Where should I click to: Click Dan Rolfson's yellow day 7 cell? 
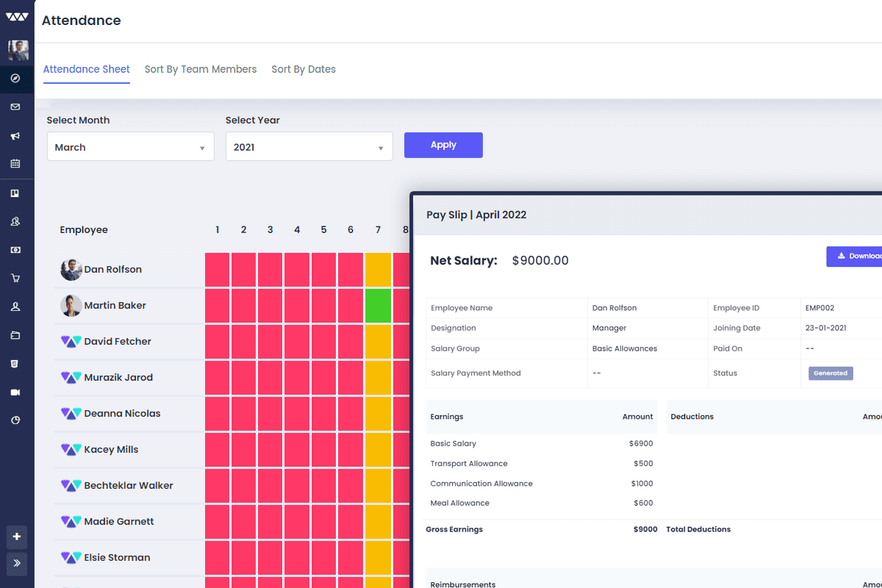[x=378, y=270]
